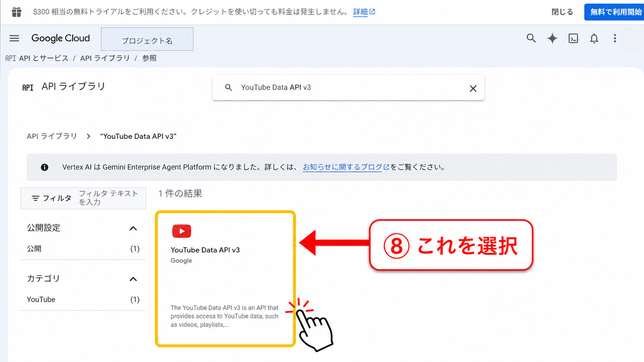
Task: Activate Cloud Shell terminal icon
Action: pyautogui.click(x=573, y=38)
